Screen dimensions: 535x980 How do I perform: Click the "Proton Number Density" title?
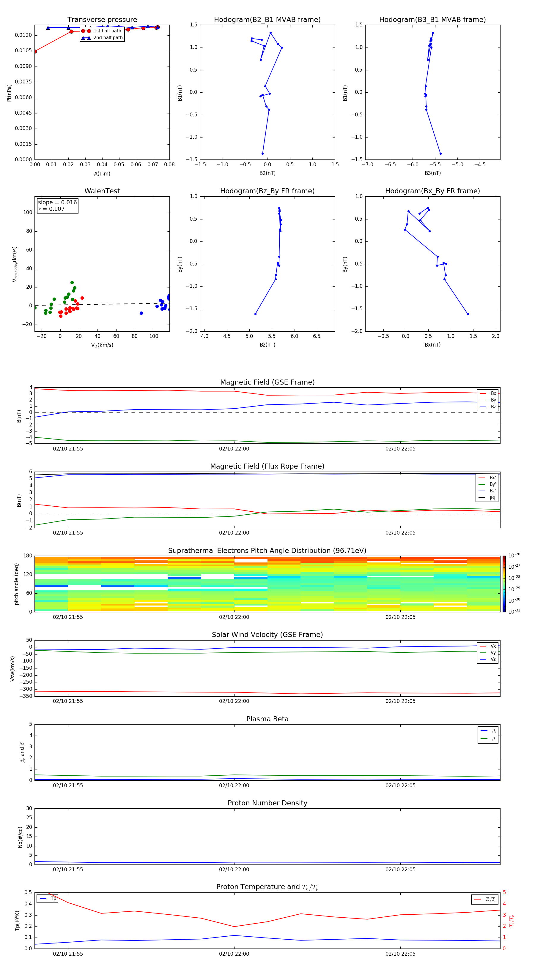pyautogui.click(x=267, y=803)
